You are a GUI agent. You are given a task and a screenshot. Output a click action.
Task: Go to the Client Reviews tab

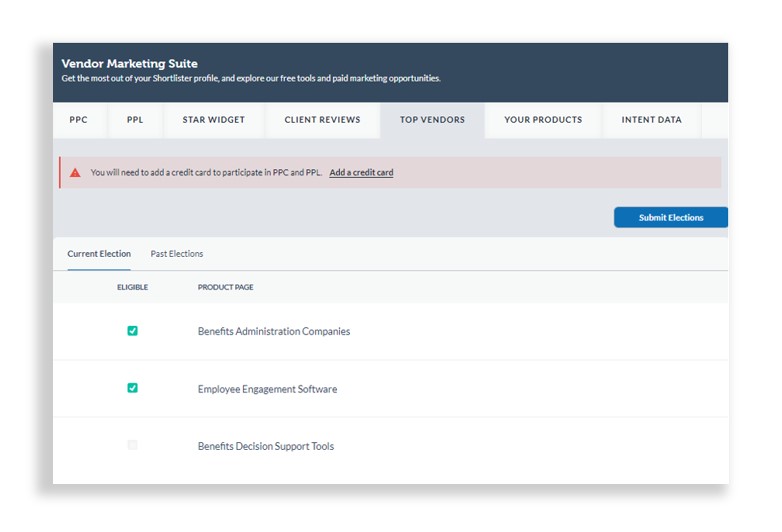point(322,120)
